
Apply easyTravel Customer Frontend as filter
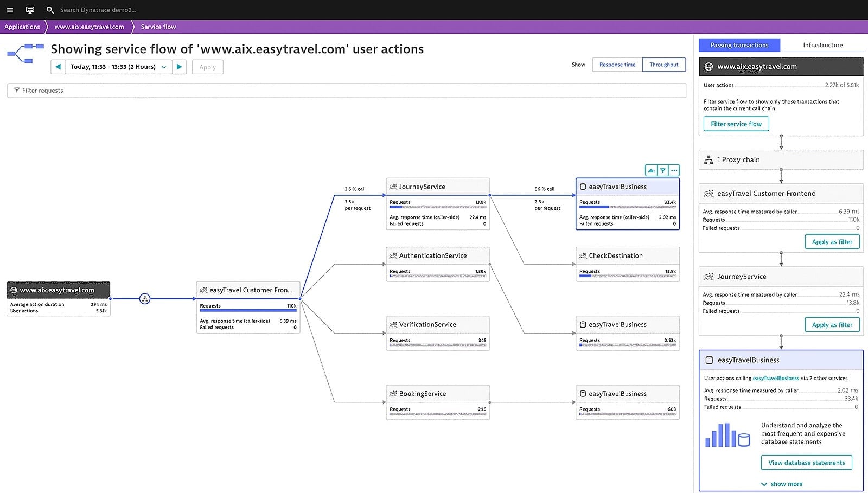832,242
